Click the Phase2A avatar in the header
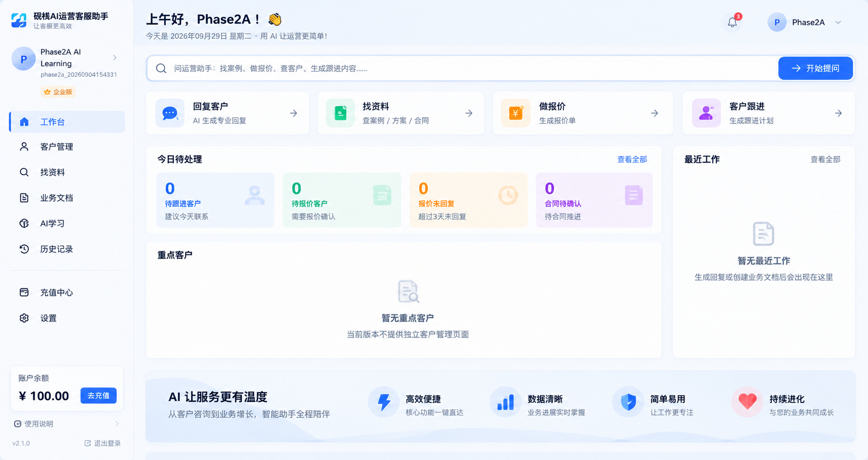 (777, 22)
